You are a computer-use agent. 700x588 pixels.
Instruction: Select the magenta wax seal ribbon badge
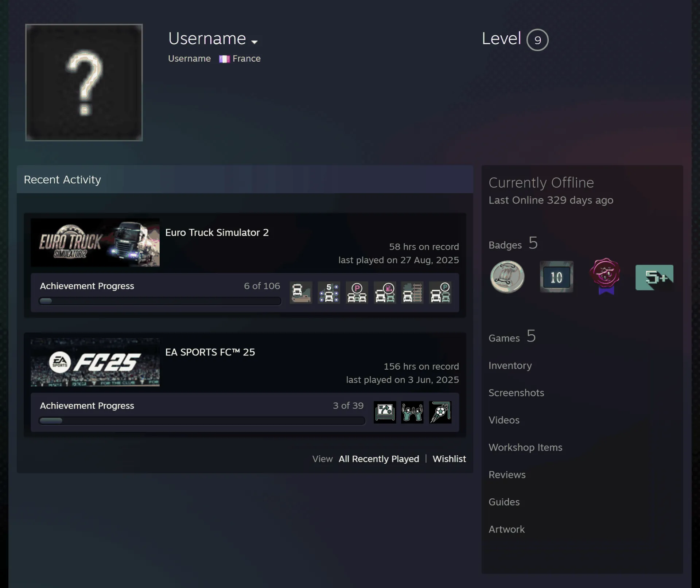[x=605, y=276]
